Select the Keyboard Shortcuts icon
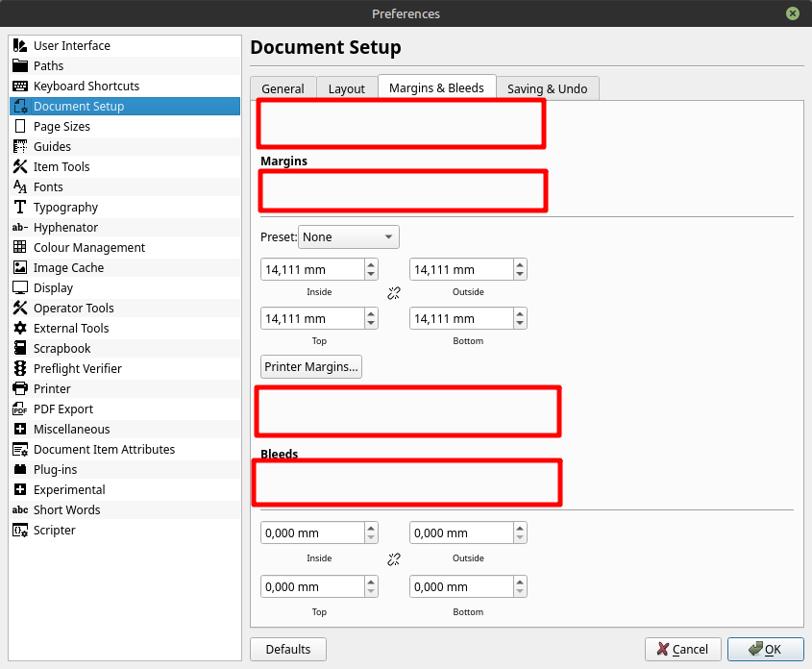Image resolution: width=812 pixels, height=669 pixels. (x=19, y=87)
